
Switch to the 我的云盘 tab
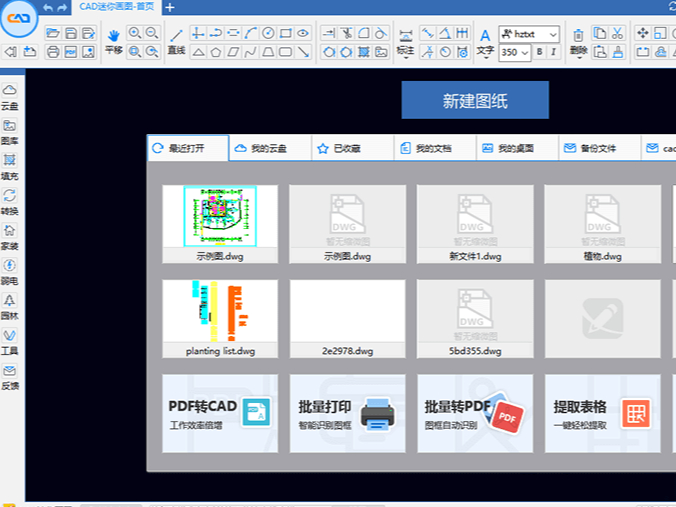pos(270,148)
